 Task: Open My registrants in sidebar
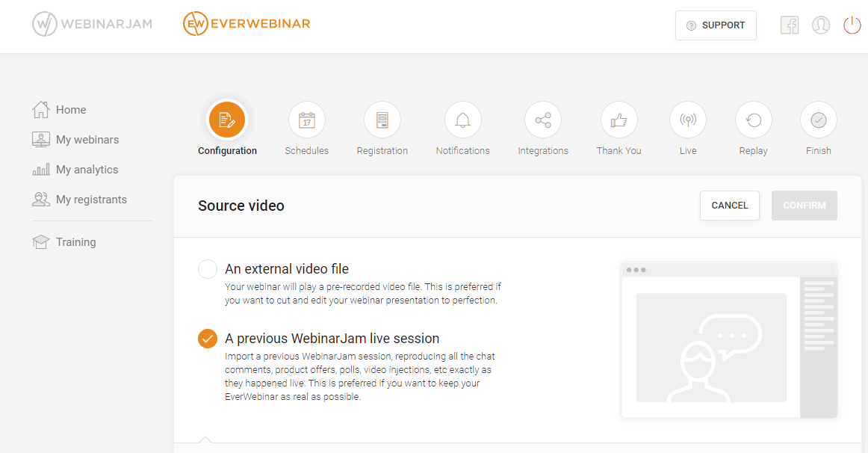91,200
